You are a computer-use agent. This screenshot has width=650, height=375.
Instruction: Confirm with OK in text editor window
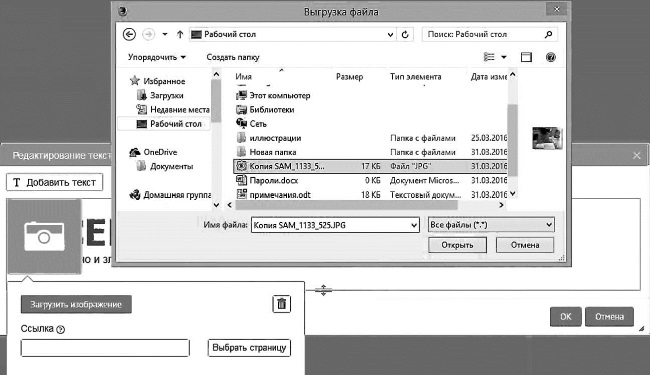(x=565, y=317)
